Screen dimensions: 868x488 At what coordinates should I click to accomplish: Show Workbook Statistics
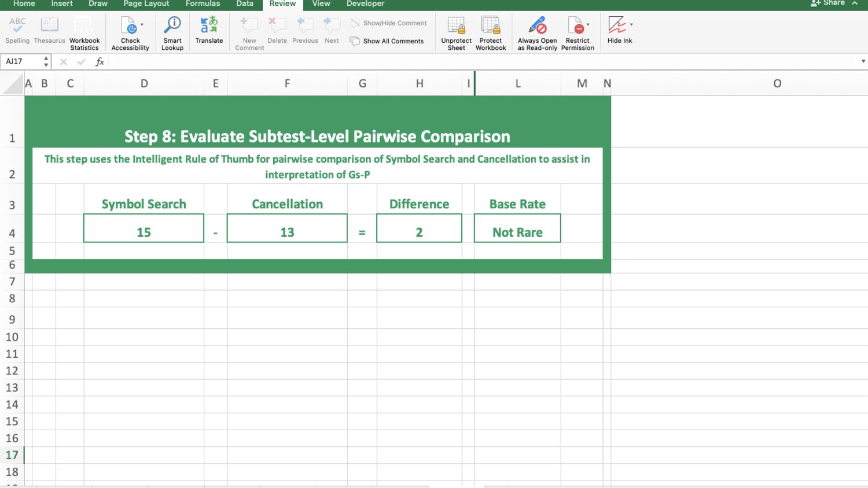pyautogui.click(x=84, y=34)
